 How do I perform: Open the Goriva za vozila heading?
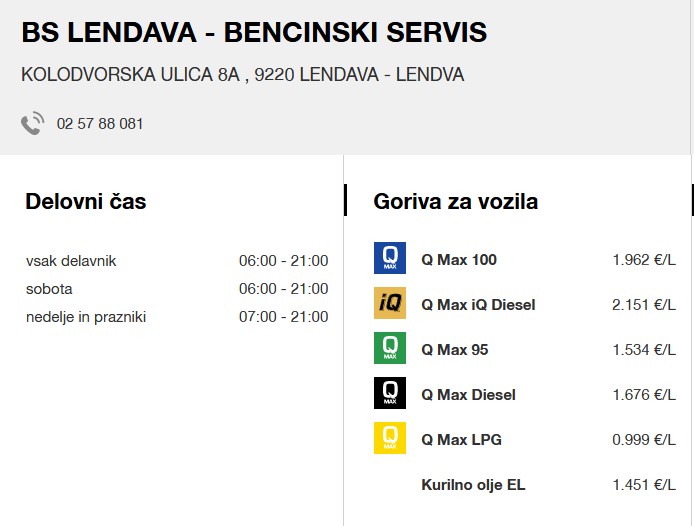pyautogui.click(x=456, y=202)
